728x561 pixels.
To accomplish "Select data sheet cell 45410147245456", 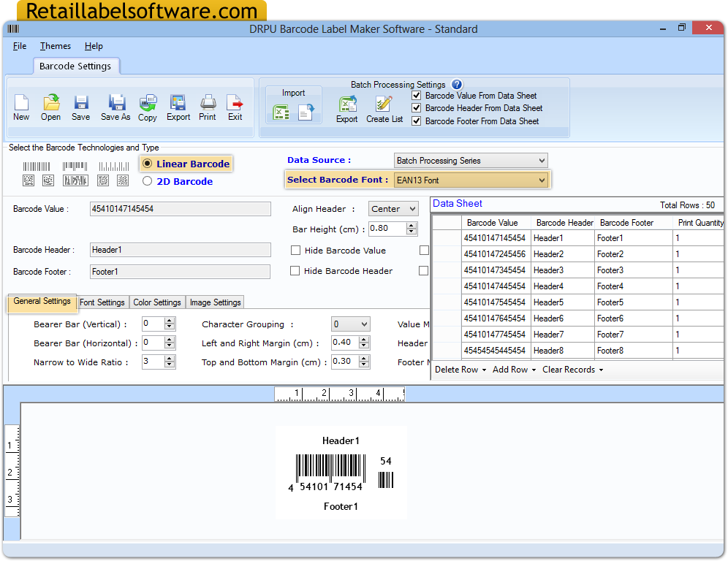I will coord(495,253).
